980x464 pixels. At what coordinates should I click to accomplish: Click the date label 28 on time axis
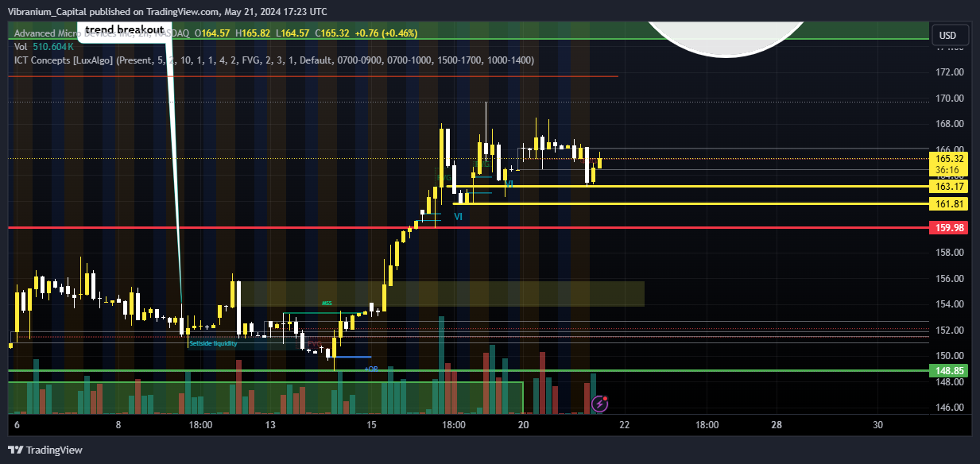click(777, 425)
